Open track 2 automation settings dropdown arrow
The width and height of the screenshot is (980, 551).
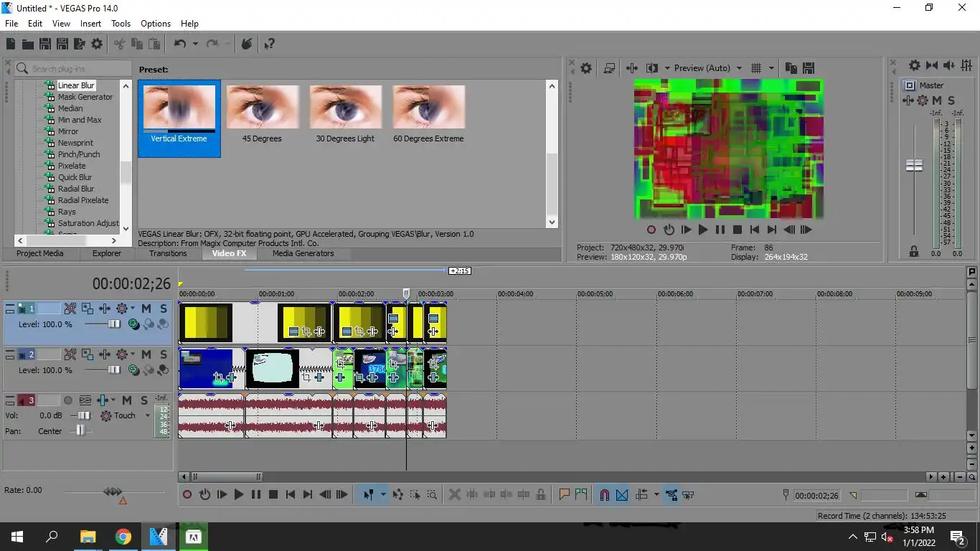pyautogui.click(x=133, y=354)
